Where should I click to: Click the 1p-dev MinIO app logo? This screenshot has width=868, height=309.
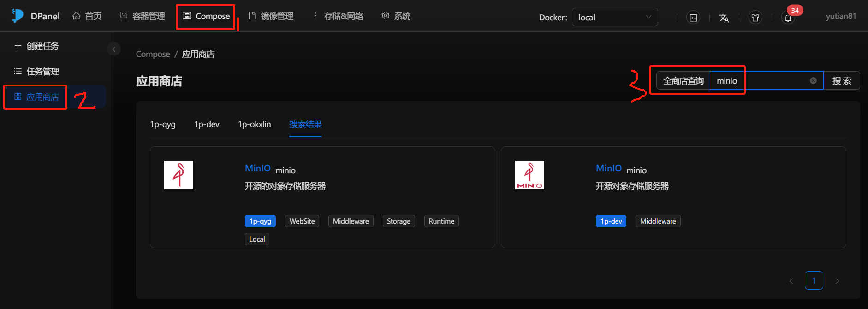point(529,175)
